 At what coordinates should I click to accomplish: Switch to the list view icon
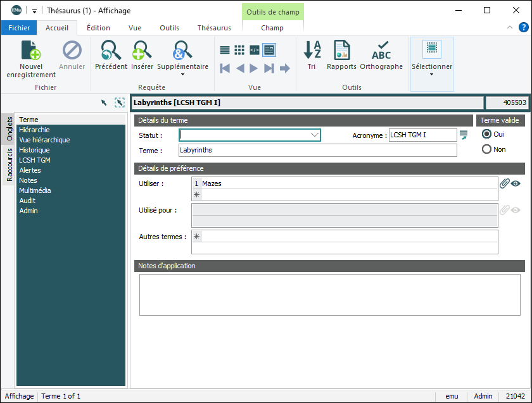click(x=225, y=50)
